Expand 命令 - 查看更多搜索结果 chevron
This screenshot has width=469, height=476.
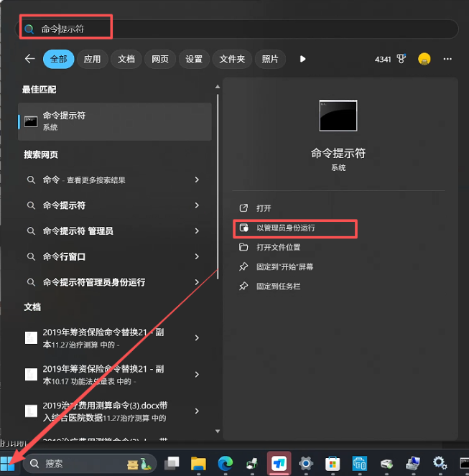pyautogui.click(x=197, y=179)
